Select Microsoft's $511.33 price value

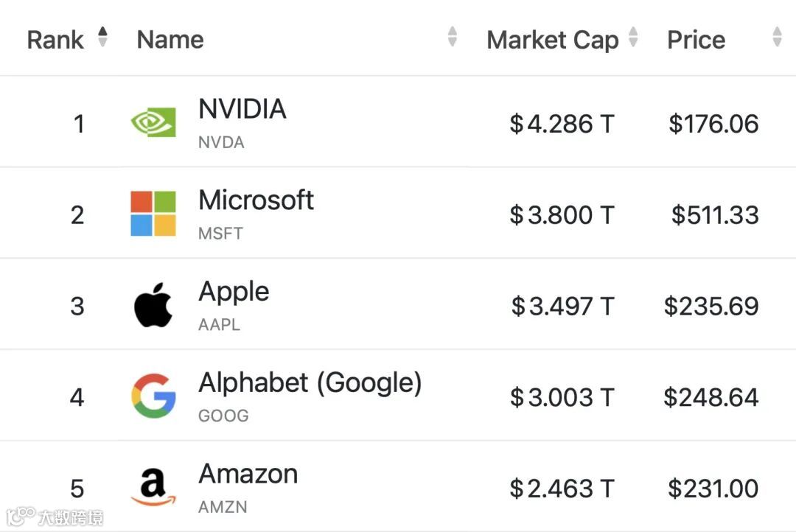tap(714, 215)
